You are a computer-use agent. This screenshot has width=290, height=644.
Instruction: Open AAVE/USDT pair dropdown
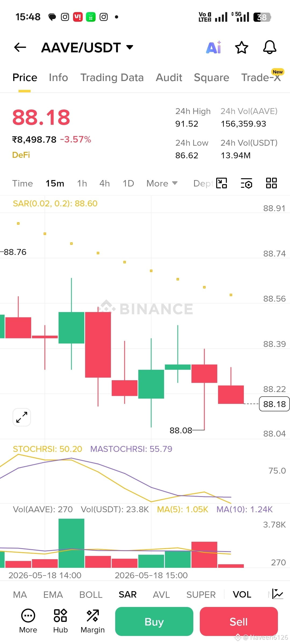[87, 47]
